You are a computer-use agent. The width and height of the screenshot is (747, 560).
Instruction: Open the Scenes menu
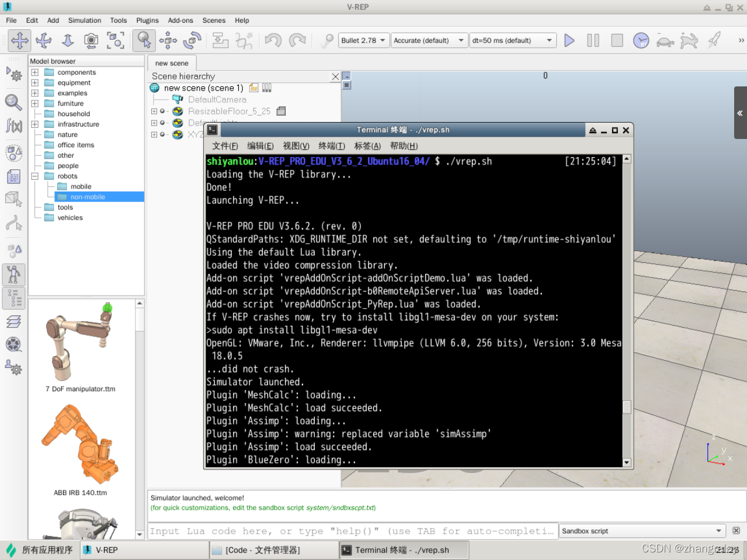[214, 20]
